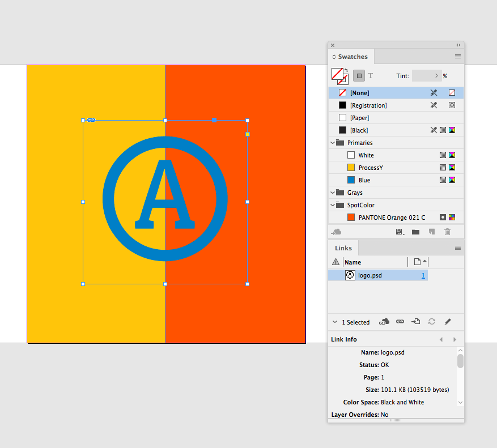497x448 pixels.
Task: Toggle Formatting Affects Text
Action: pyautogui.click(x=371, y=75)
